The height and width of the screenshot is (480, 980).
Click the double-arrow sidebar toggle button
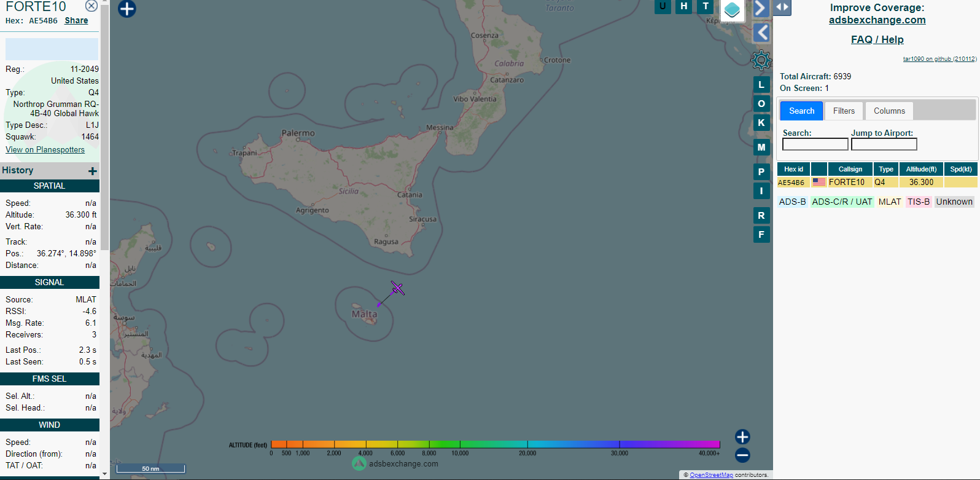click(x=782, y=7)
